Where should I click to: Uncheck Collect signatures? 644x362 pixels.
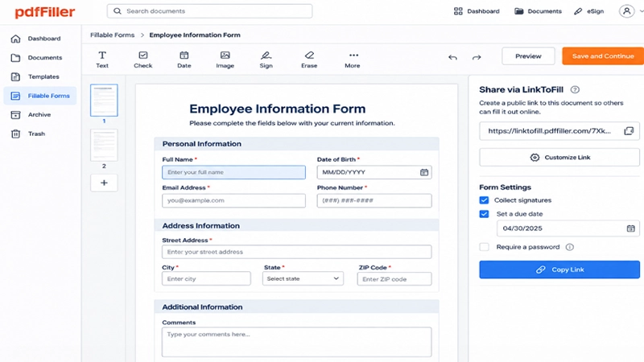(485, 200)
